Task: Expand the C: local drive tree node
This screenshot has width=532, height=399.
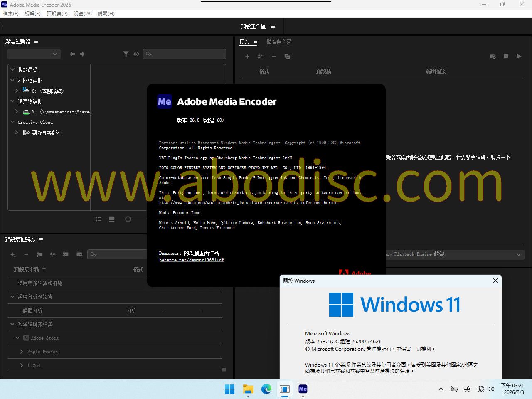Action: click(x=17, y=91)
